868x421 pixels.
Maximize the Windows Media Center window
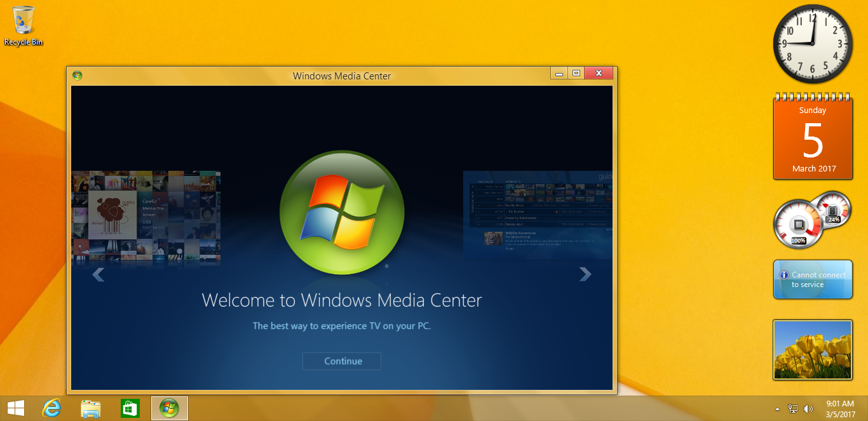click(x=576, y=73)
